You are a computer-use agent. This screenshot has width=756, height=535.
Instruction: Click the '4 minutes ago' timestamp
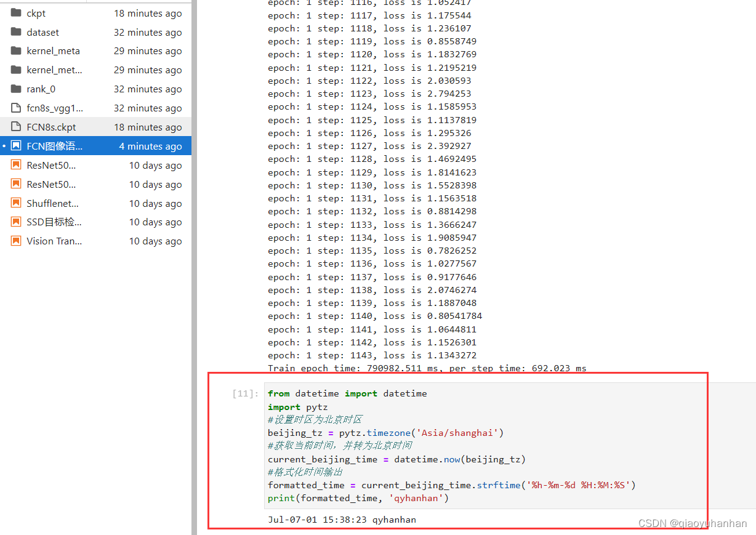click(150, 147)
